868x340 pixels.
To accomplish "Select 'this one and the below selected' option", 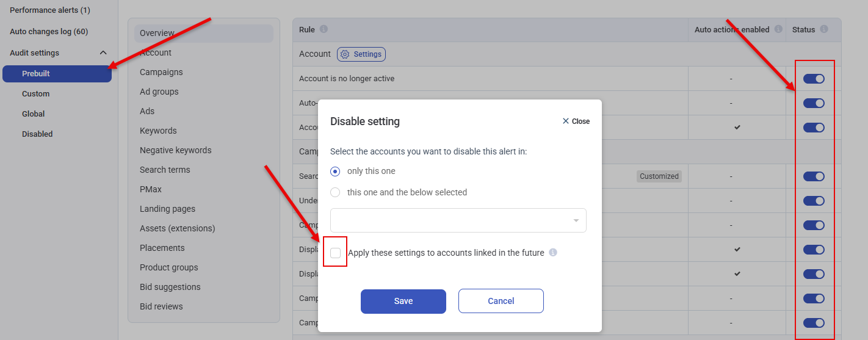I will pos(335,192).
